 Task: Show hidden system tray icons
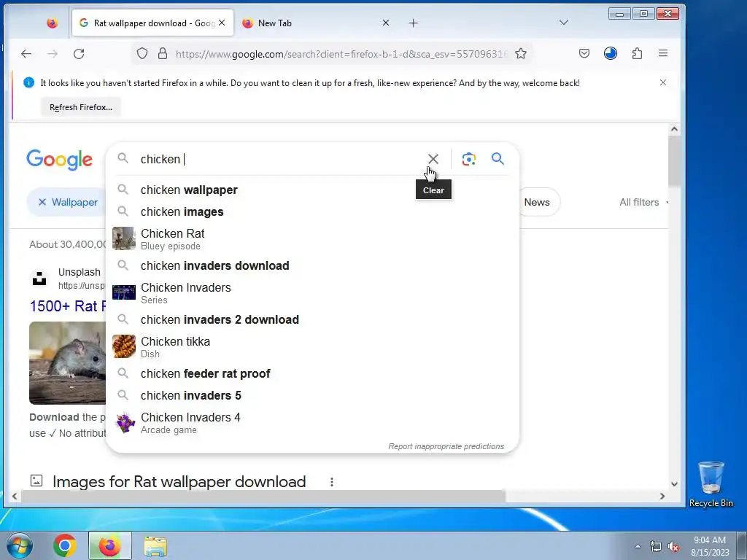pyautogui.click(x=638, y=546)
